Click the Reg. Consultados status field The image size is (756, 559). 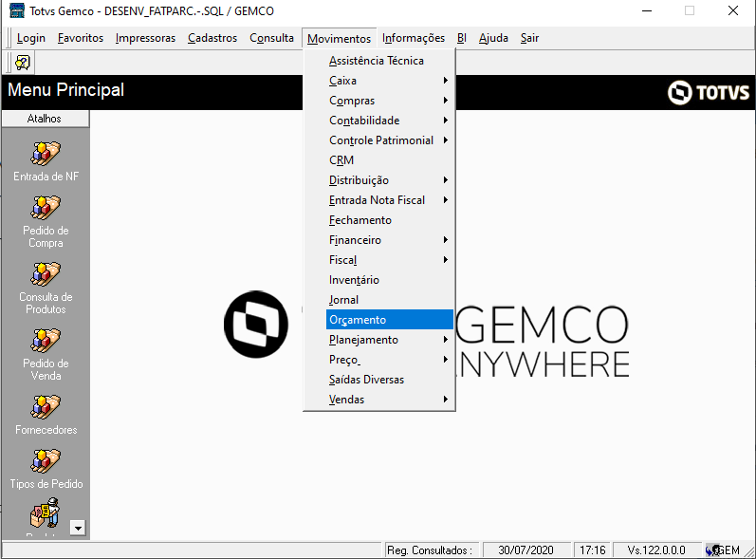coord(432,550)
